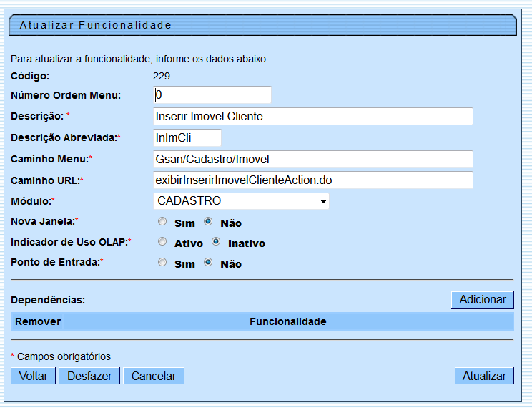
Task: Open the Módulo dropdown list
Action: click(241, 201)
